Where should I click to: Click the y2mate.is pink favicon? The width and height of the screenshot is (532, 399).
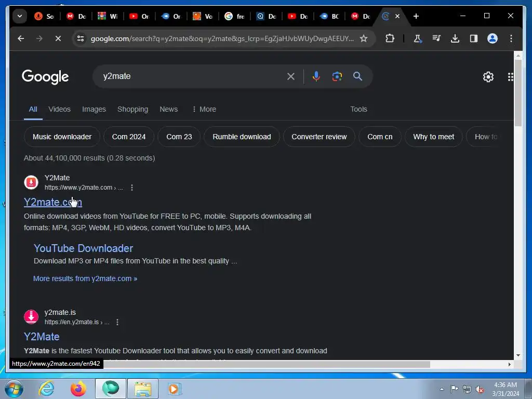[31, 317]
